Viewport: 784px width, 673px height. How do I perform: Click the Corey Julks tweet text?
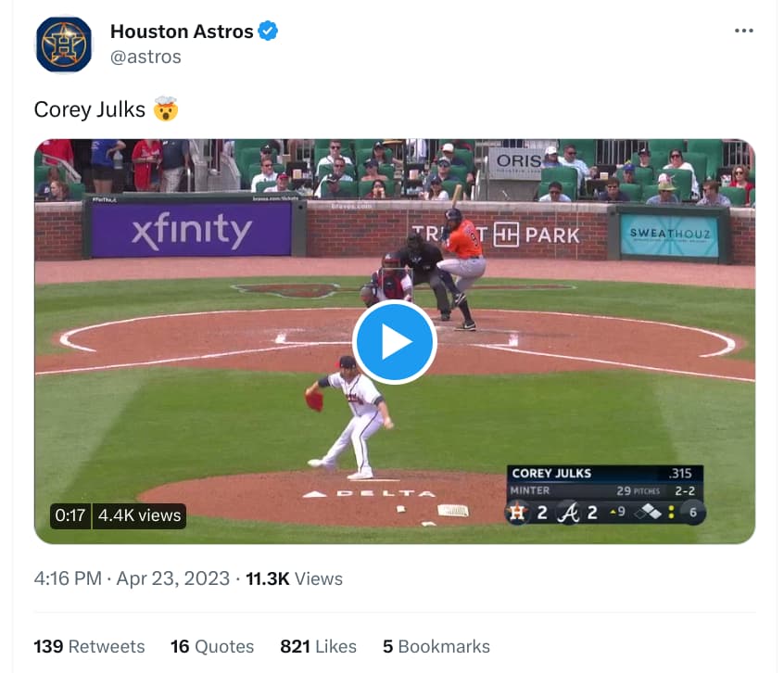[x=90, y=109]
